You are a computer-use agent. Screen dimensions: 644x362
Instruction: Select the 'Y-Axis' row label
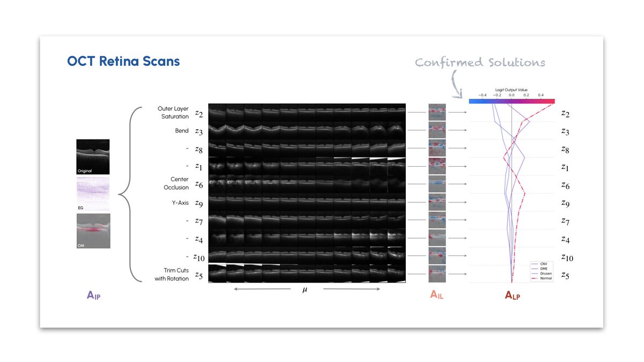tap(180, 203)
